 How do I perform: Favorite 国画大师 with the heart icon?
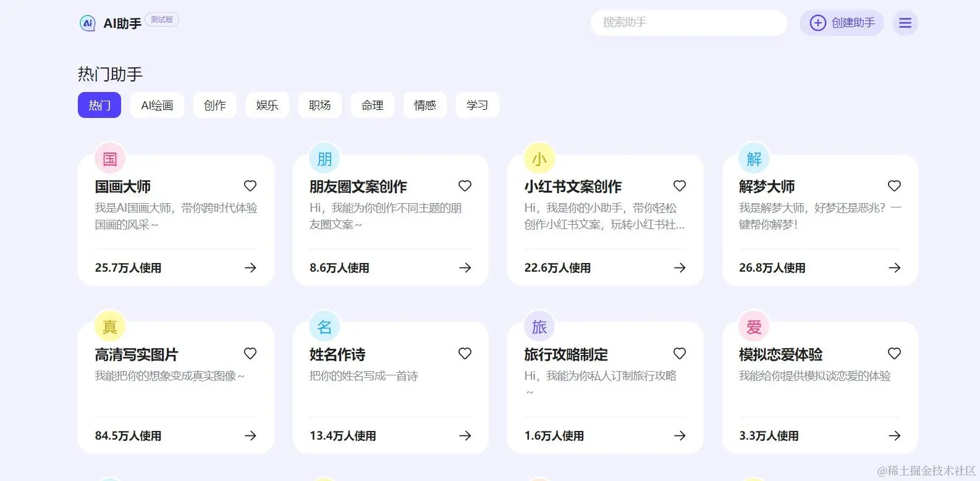[x=250, y=186]
